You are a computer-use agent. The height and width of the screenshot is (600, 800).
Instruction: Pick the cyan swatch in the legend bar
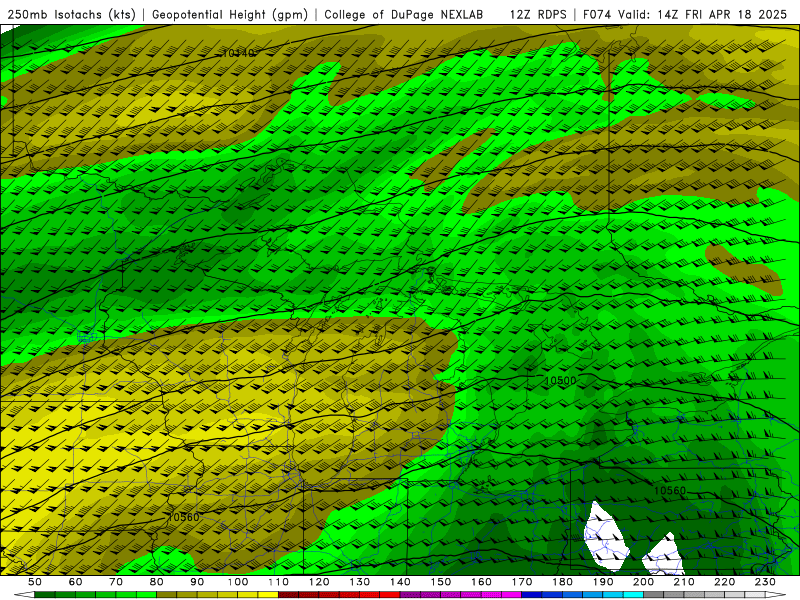point(634,595)
